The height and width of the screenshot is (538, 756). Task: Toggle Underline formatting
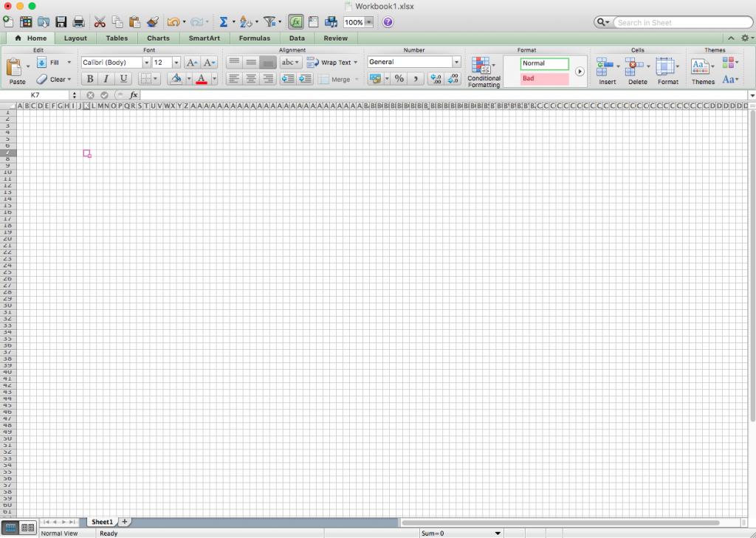pyautogui.click(x=123, y=79)
